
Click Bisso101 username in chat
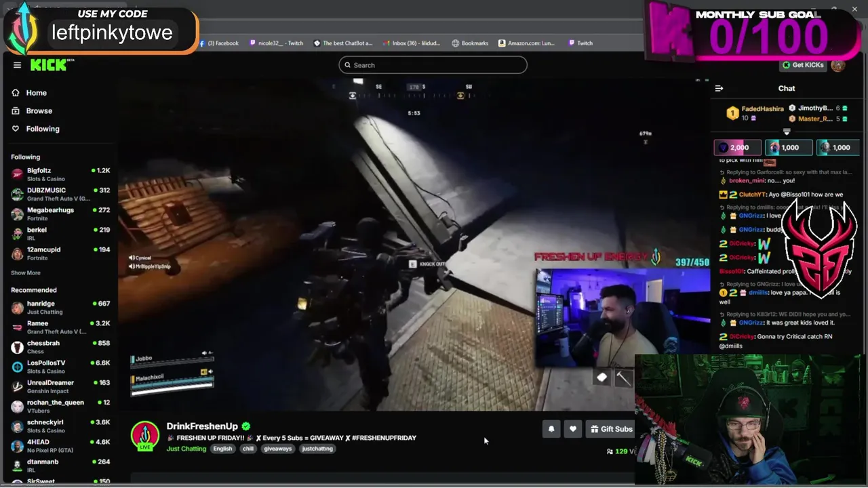730,271
